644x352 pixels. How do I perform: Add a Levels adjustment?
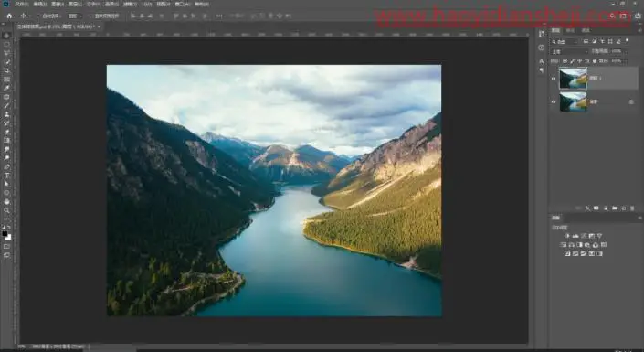[x=575, y=236]
